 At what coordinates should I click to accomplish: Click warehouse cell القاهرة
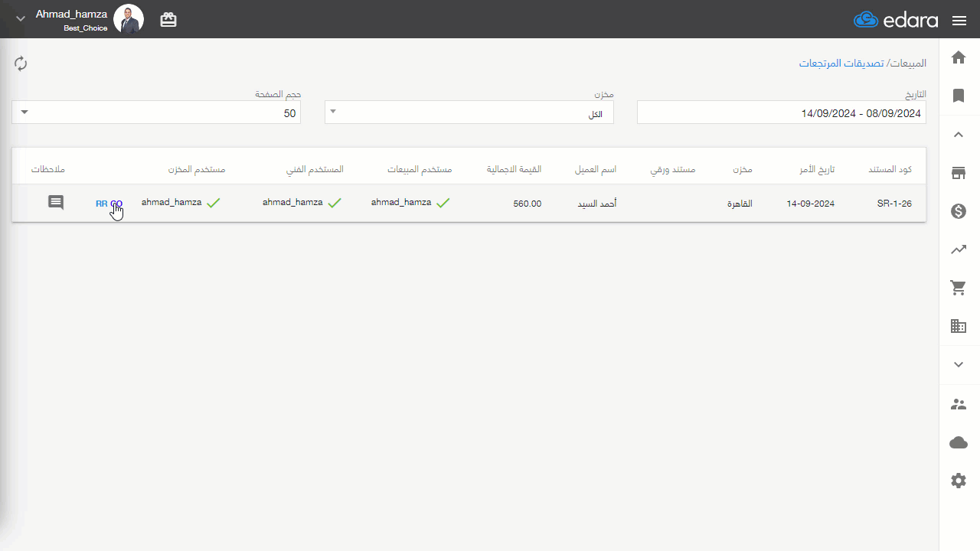pos(740,204)
